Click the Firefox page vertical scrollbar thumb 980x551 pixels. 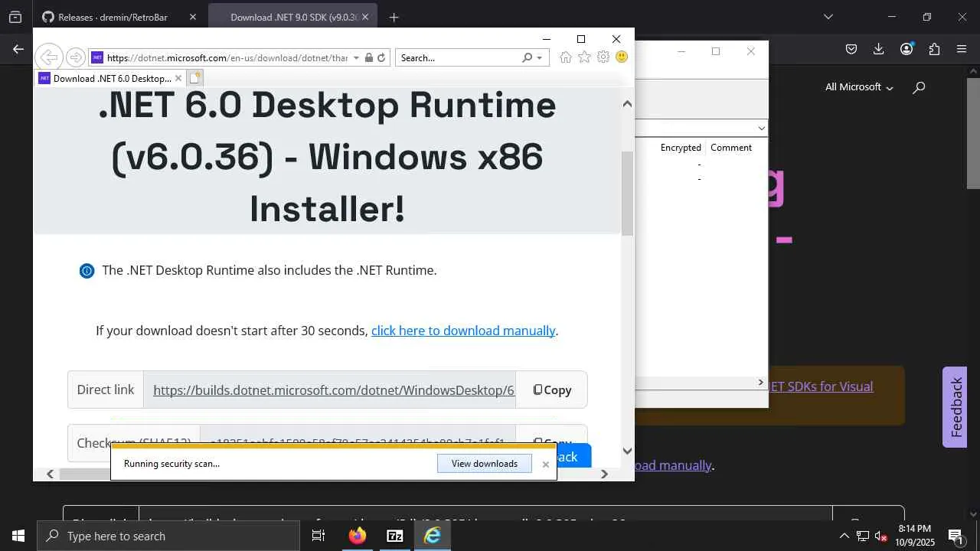[x=973, y=133]
